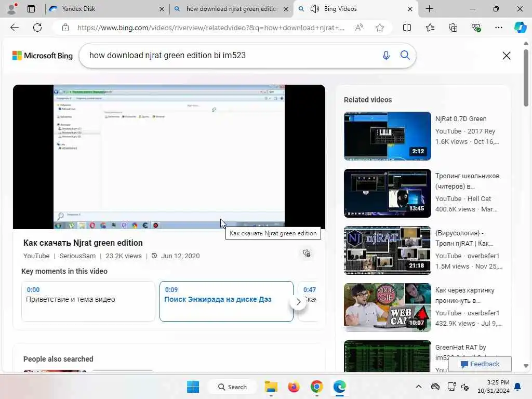Open the 10:07 WEB CAM video thumbnail
532x399 pixels.
point(387,308)
